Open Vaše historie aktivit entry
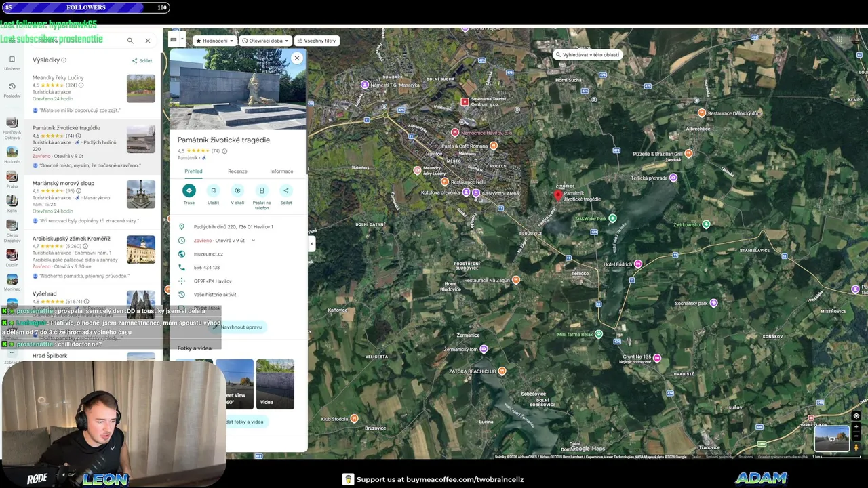Viewport: 868px width, 488px height. coord(215,295)
